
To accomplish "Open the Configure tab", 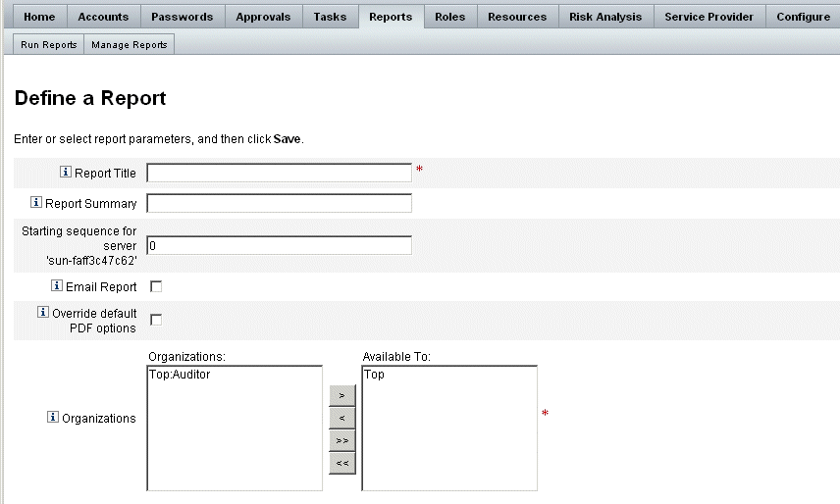I will coord(803,17).
